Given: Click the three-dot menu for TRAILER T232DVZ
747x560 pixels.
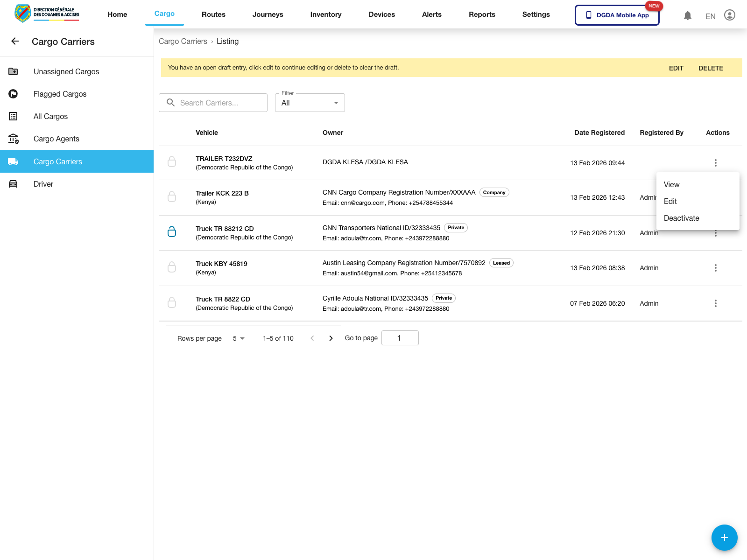Looking at the screenshot, I should click(x=715, y=163).
